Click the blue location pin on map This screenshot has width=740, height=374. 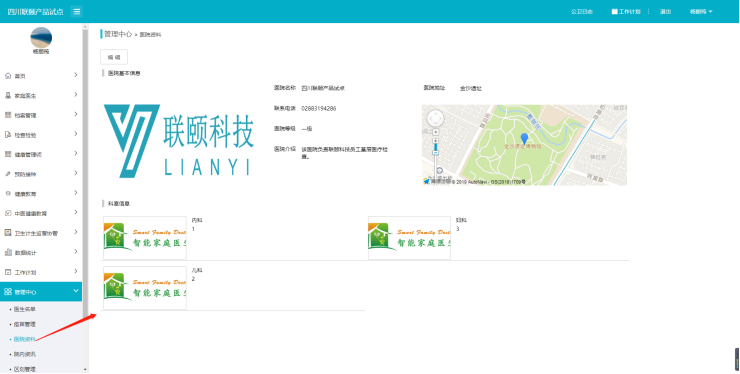(x=524, y=138)
